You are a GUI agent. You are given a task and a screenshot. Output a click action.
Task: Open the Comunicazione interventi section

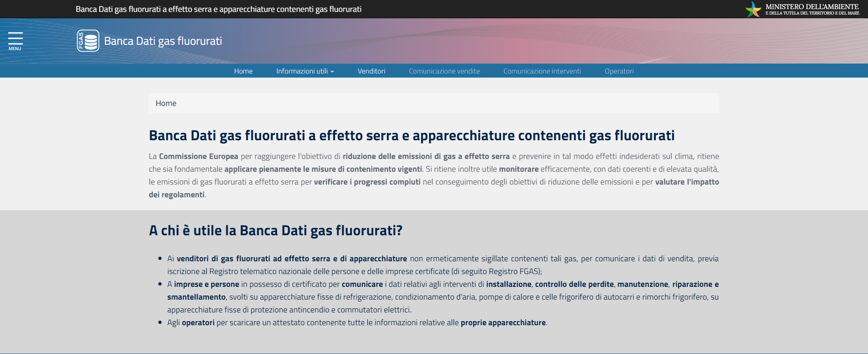coord(542,71)
